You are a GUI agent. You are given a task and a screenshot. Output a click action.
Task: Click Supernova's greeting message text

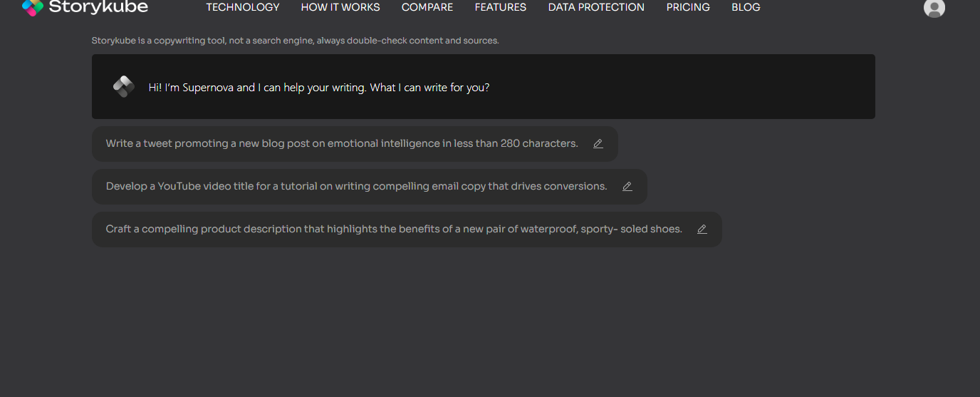coord(319,88)
